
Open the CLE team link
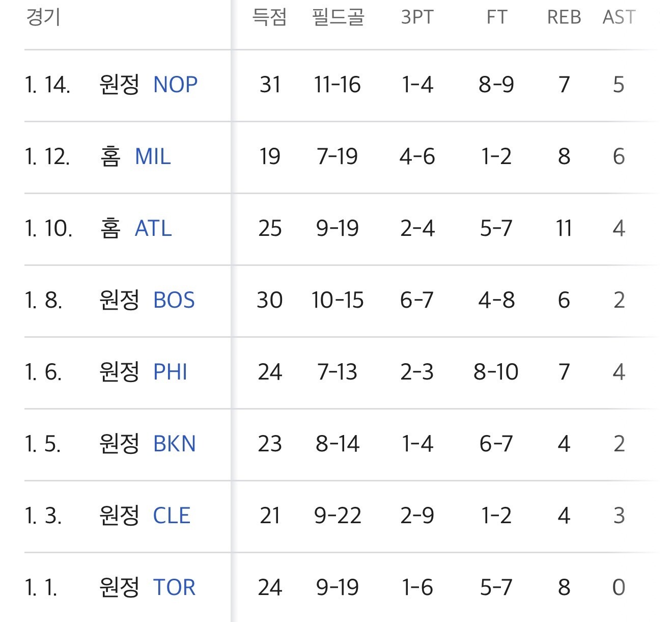(x=172, y=516)
